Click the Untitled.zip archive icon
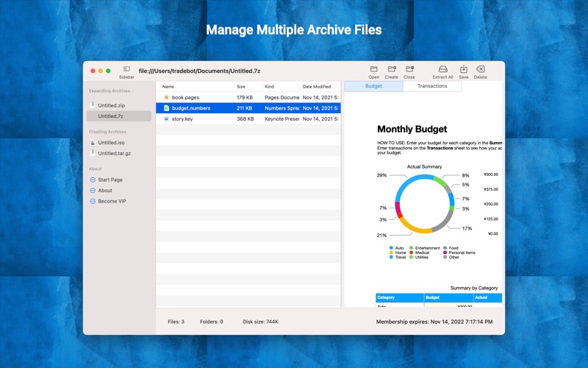The height and width of the screenshot is (368, 588). (x=93, y=105)
